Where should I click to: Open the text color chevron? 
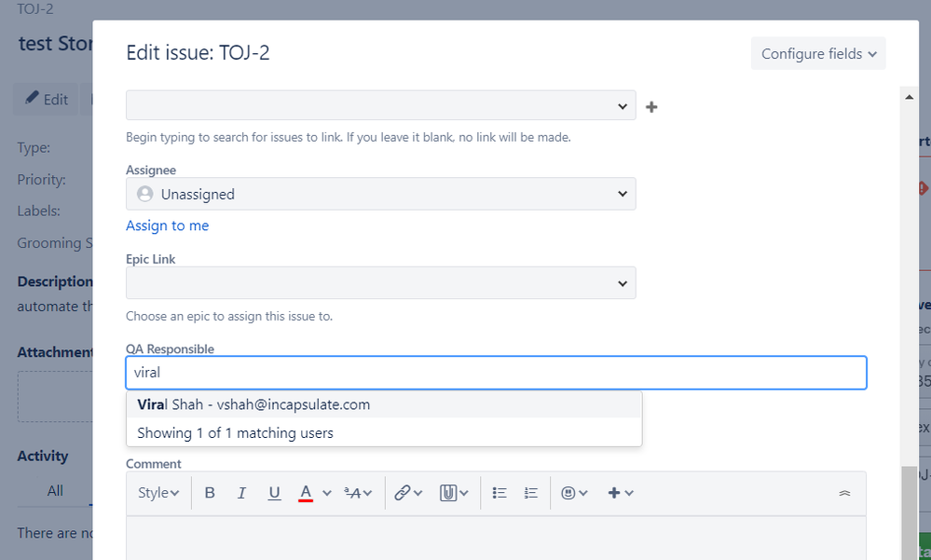pos(326,493)
